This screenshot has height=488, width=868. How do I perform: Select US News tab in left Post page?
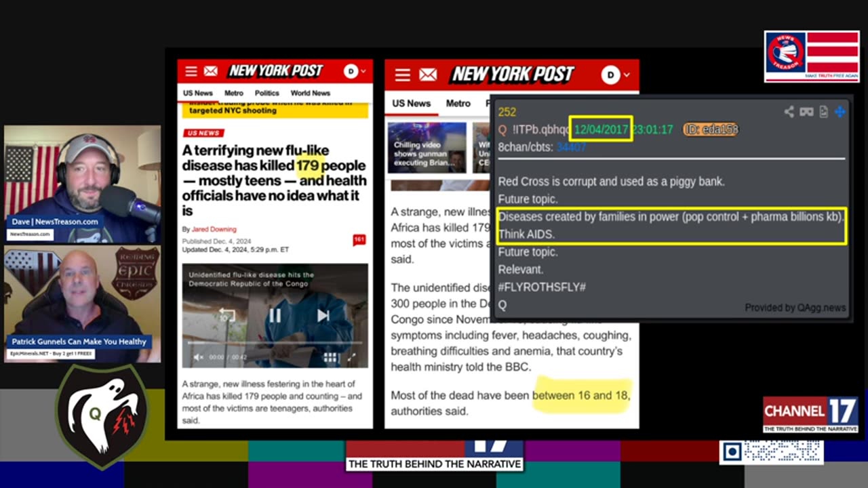click(198, 93)
